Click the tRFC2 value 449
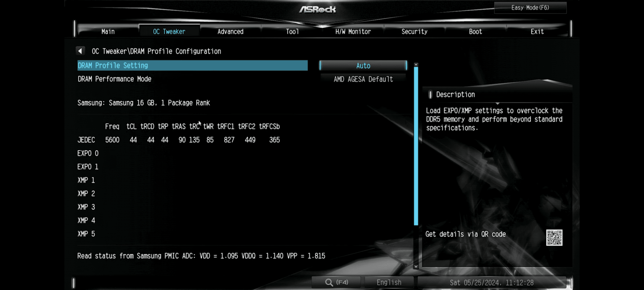644x290 pixels. 250,140
